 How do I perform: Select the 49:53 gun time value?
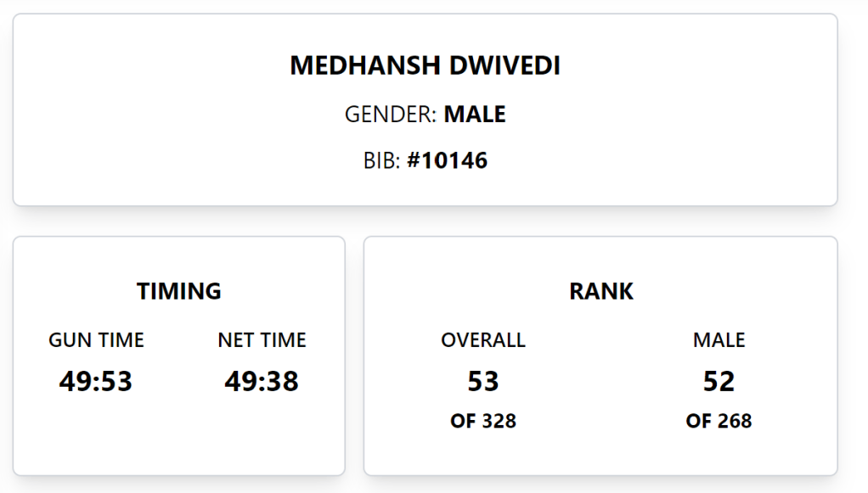tap(96, 382)
